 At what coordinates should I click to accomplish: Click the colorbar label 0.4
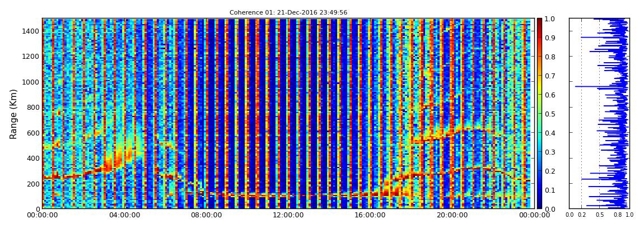click(551, 133)
